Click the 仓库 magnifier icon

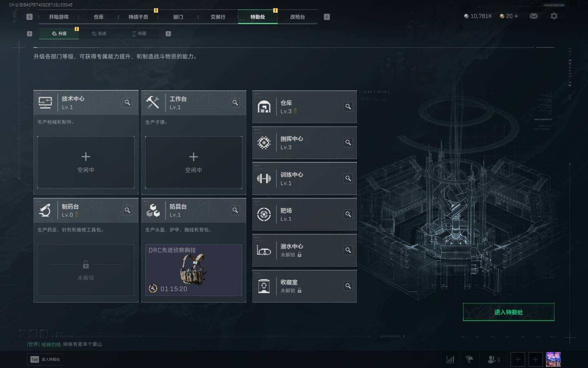click(x=348, y=107)
